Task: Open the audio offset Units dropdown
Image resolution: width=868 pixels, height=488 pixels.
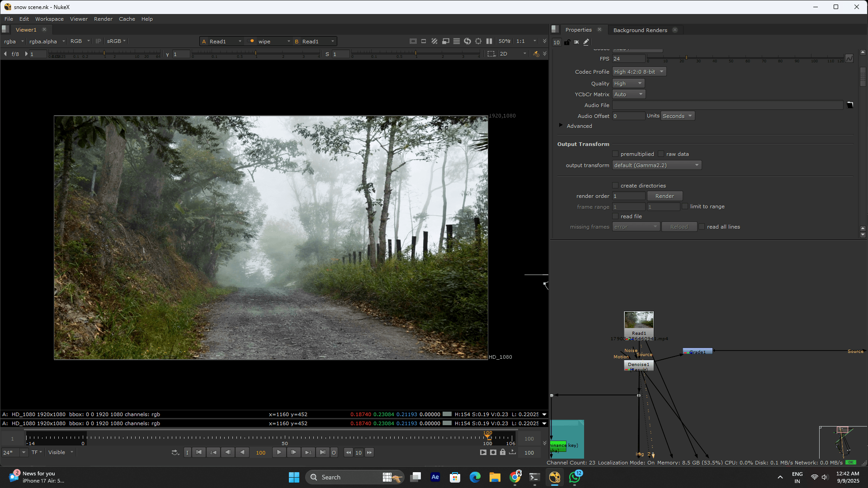Action: pos(678,116)
